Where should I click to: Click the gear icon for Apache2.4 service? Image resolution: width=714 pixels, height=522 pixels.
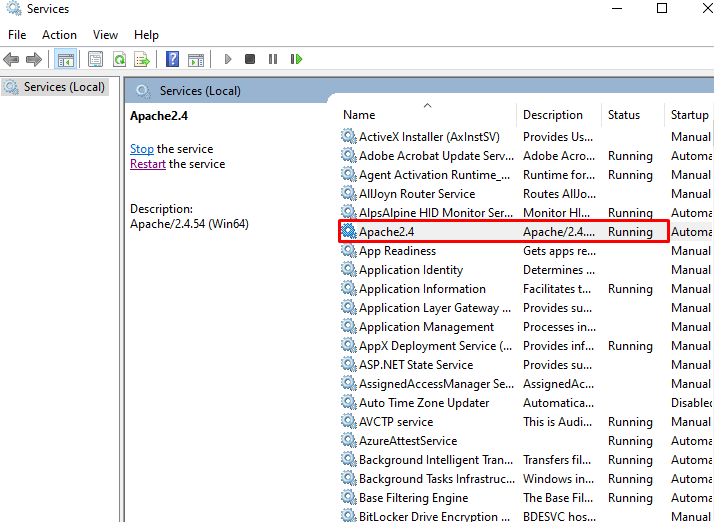[x=348, y=231]
